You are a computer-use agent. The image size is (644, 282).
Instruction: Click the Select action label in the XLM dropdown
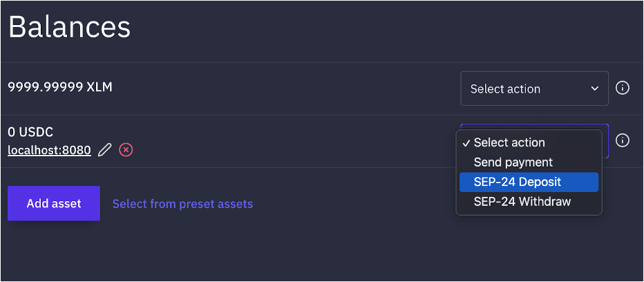pyautogui.click(x=505, y=88)
